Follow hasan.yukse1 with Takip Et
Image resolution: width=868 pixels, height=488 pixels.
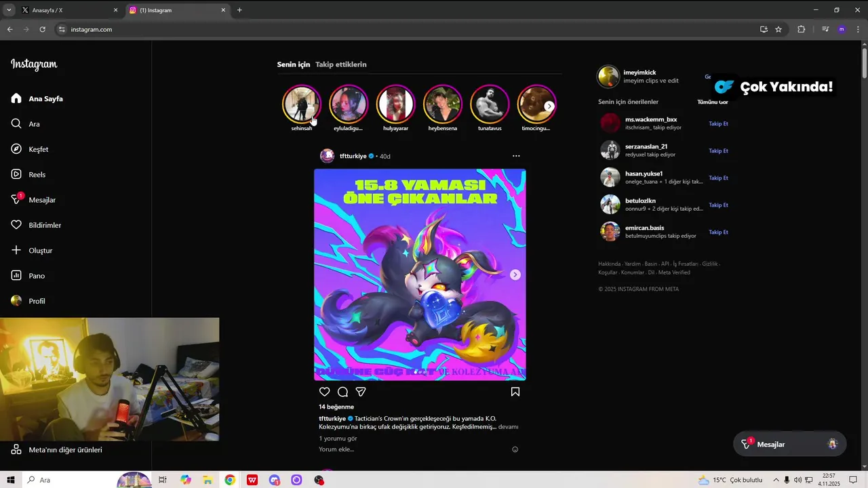click(718, 178)
